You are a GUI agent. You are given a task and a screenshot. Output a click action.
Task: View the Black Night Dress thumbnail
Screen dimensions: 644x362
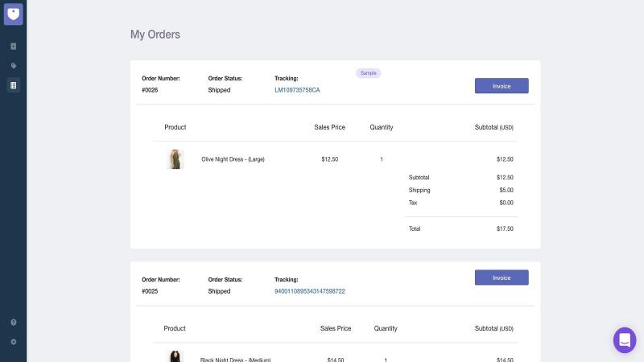coord(175,356)
